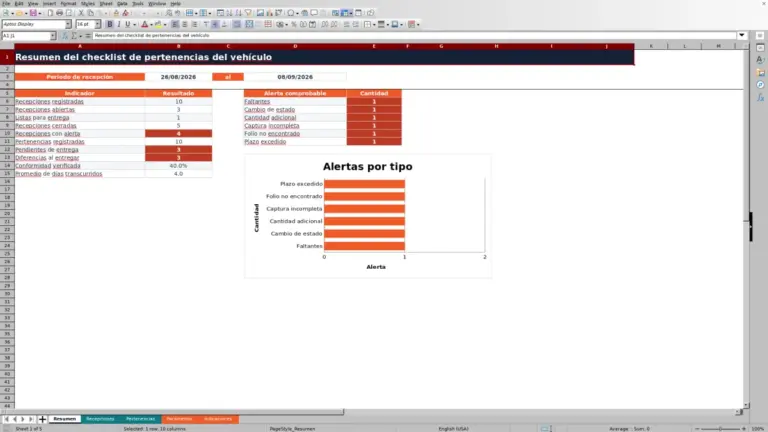The height and width of the screenshot is (432, 768).
Task: Click the Format as percent icon
Action: [x=294, y=24]
